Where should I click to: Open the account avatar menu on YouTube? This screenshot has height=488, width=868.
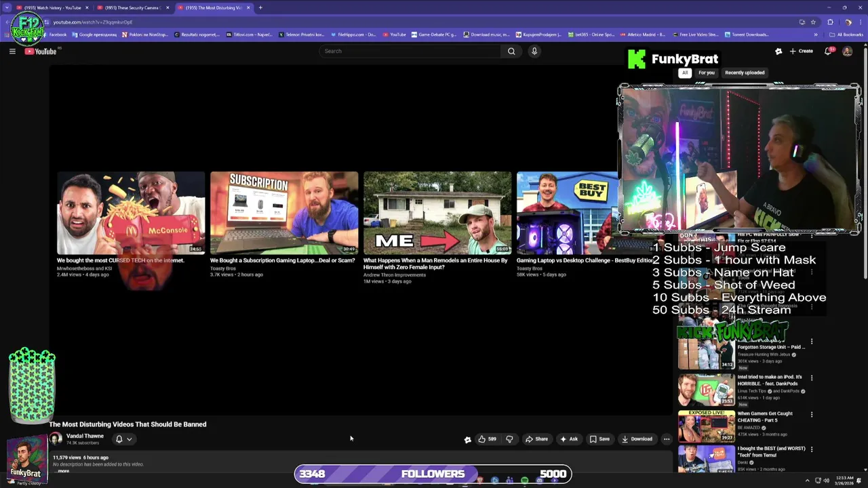[x=847, y=51]
